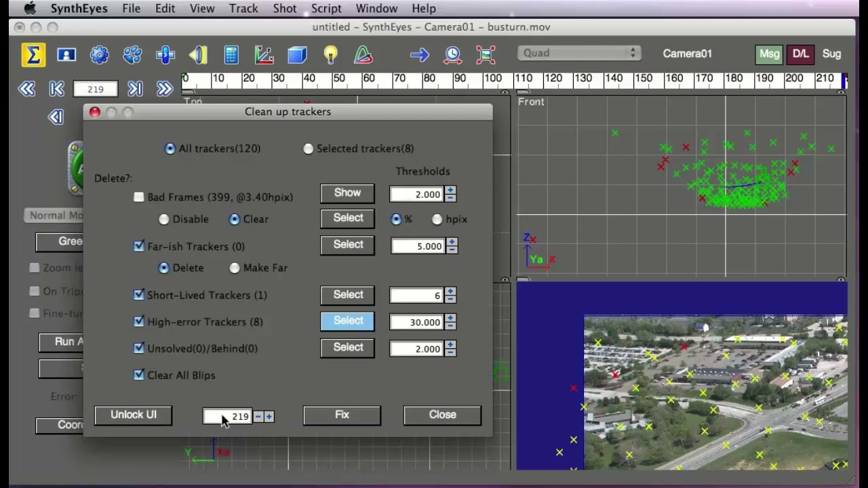Open the calculator Solver icon

point(231,55)
